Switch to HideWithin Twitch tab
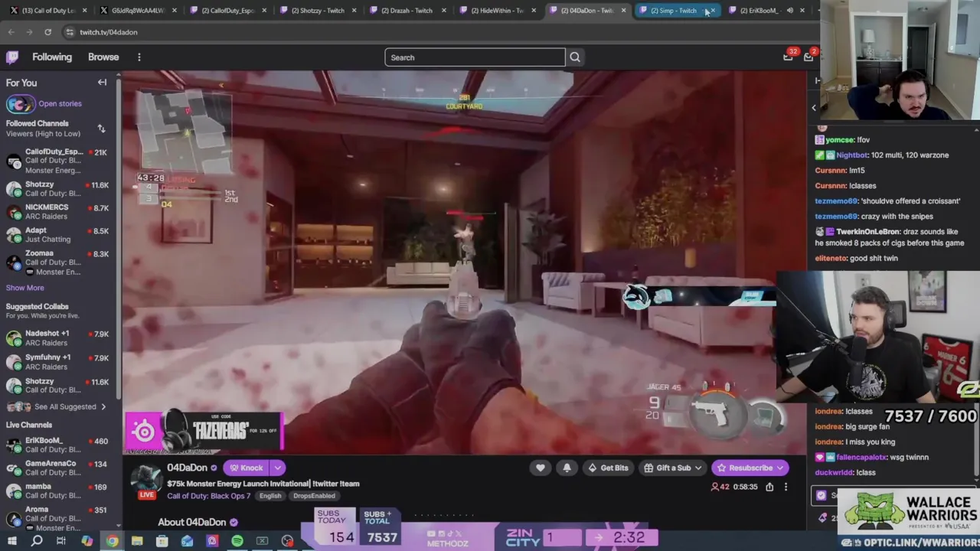Screen dimensions: 980x551 497,11
